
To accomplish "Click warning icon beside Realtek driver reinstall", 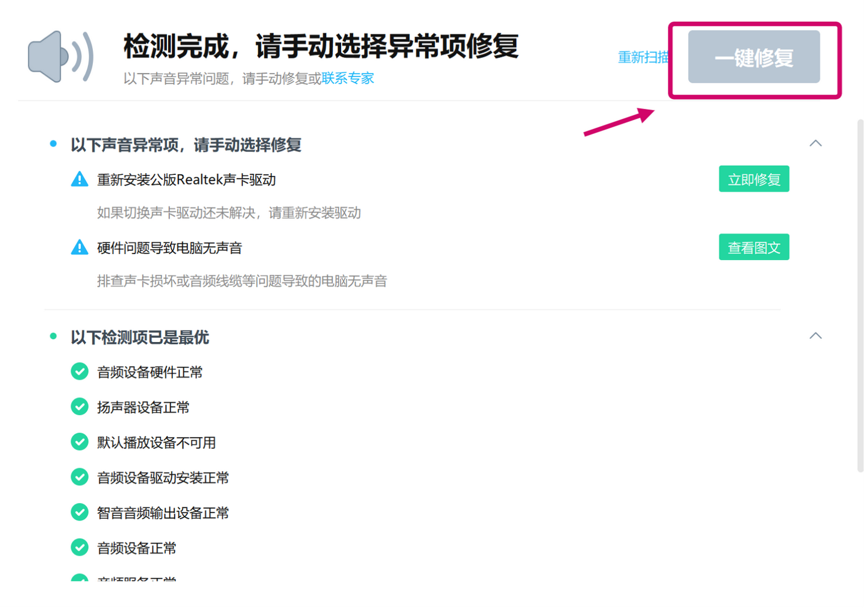I will point(80,179).
